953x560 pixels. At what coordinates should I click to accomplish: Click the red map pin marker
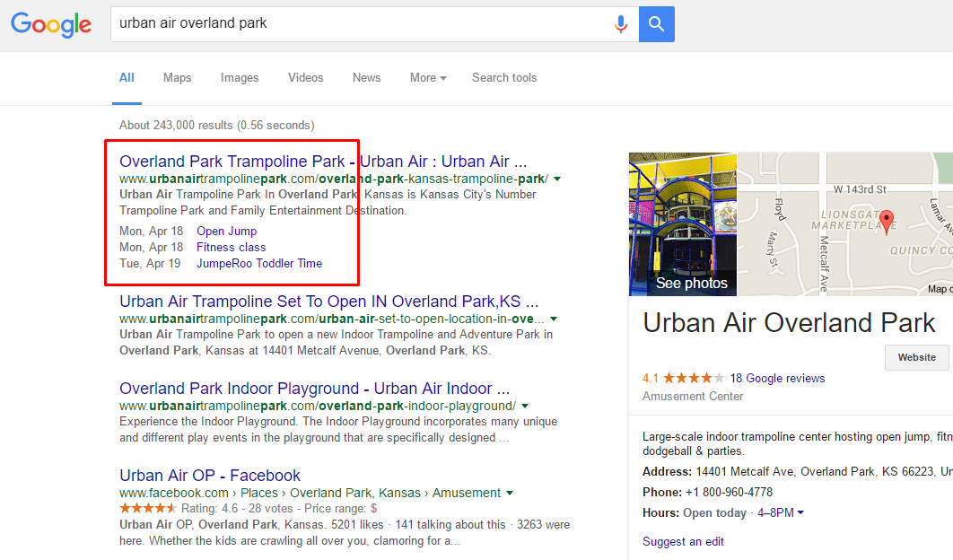tap(887, 220)
